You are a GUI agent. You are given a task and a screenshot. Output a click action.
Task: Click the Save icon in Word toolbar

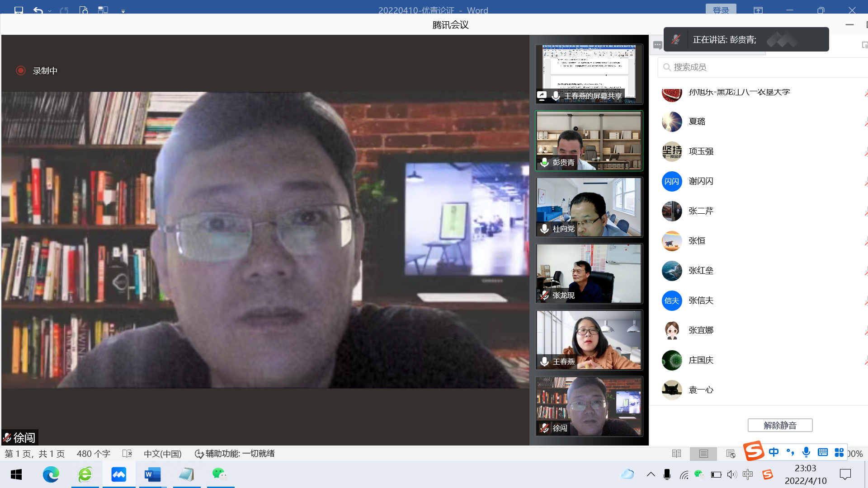(x=19, y=10)
